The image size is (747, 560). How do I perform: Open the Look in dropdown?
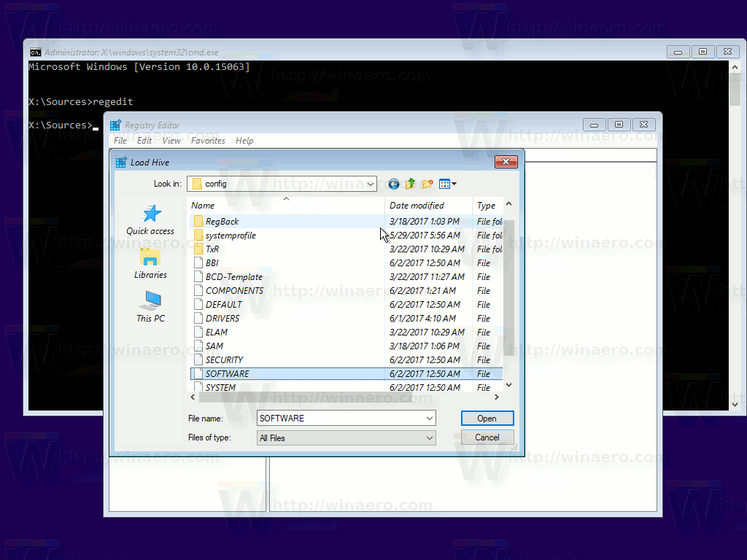(x=370, y=184)
